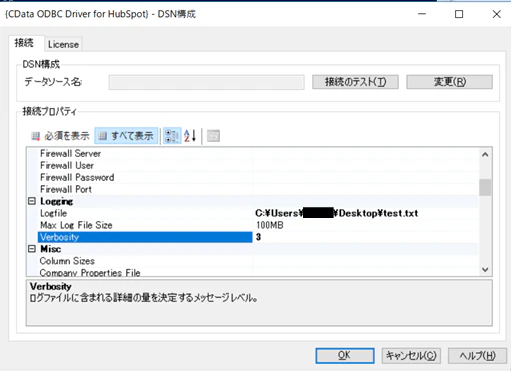Click scroll up arrow in property list
This screenshot has height=372, width=512.
pyautogui.click(x=485, y=155)
